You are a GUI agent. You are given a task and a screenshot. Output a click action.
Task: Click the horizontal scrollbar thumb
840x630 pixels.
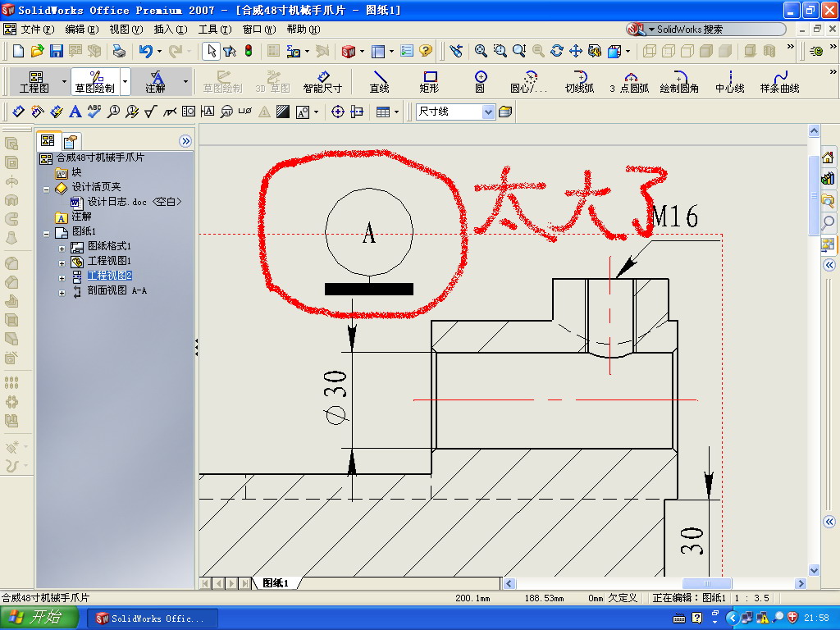point(706,583)
